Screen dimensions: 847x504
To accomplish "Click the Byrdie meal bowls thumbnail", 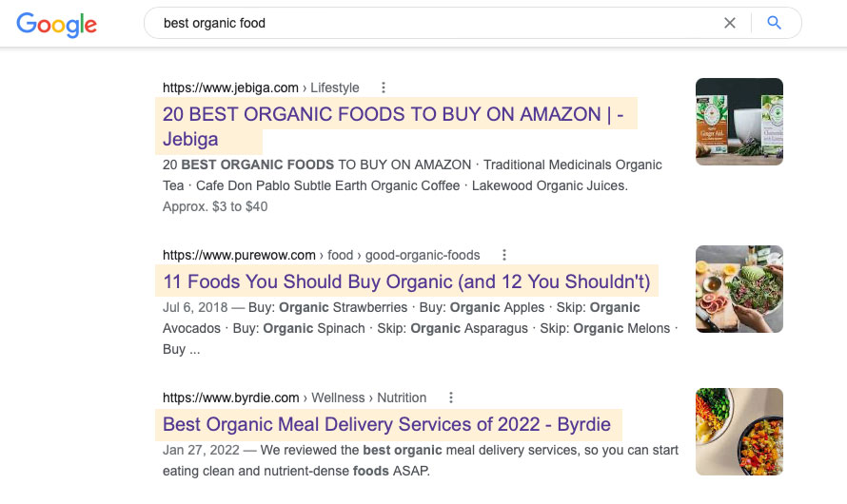I will click(x=739, y=432).
